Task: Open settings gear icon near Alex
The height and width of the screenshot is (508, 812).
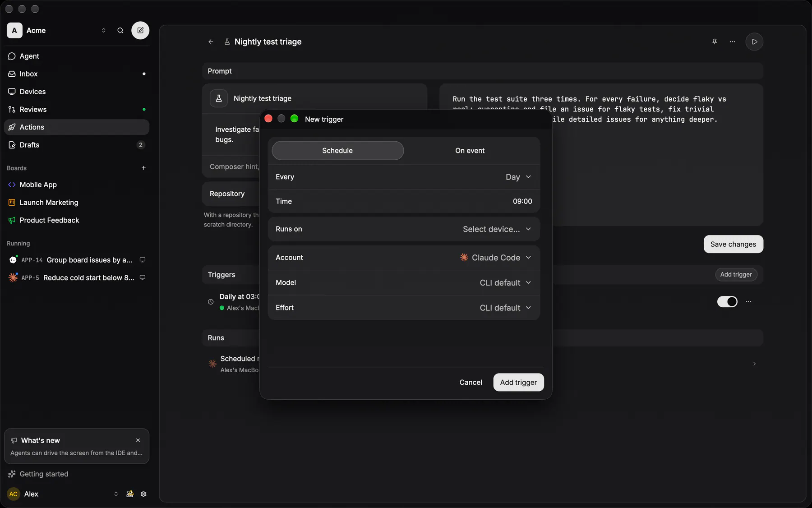Action: click(143, 494)
